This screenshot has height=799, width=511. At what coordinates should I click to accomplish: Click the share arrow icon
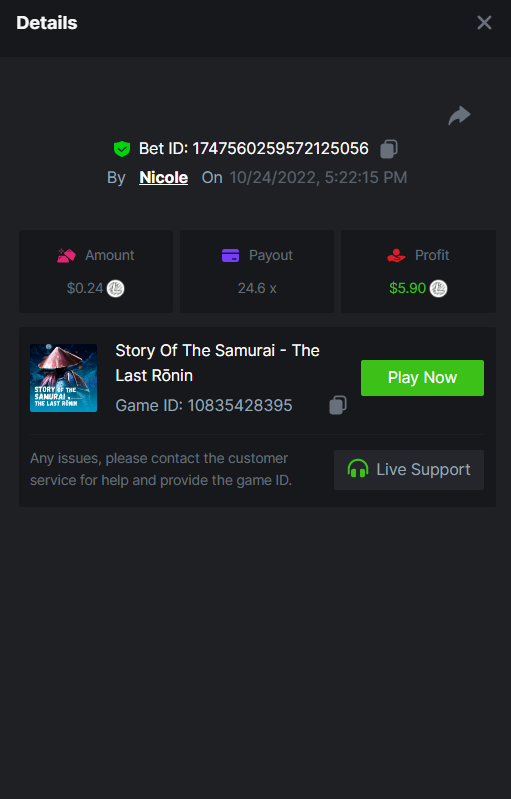[x=459, y=116]
